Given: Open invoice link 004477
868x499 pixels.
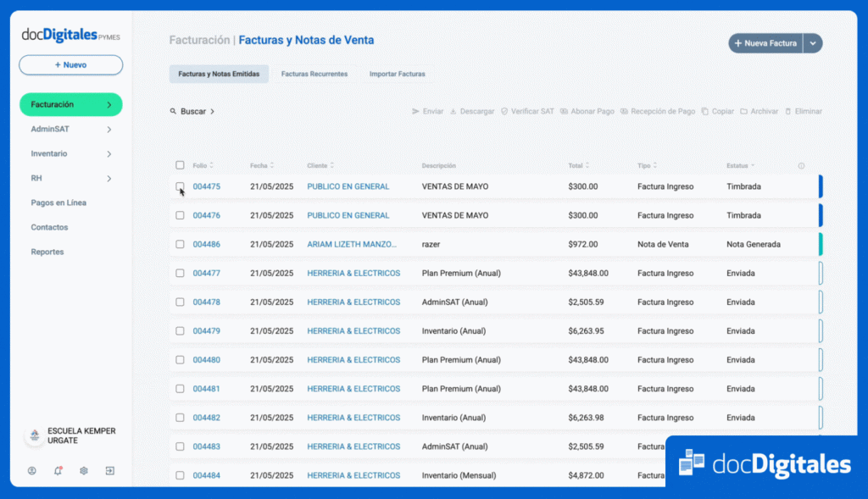Looking at the screenshot, I should pyautogui.click(x=206, y=273).
